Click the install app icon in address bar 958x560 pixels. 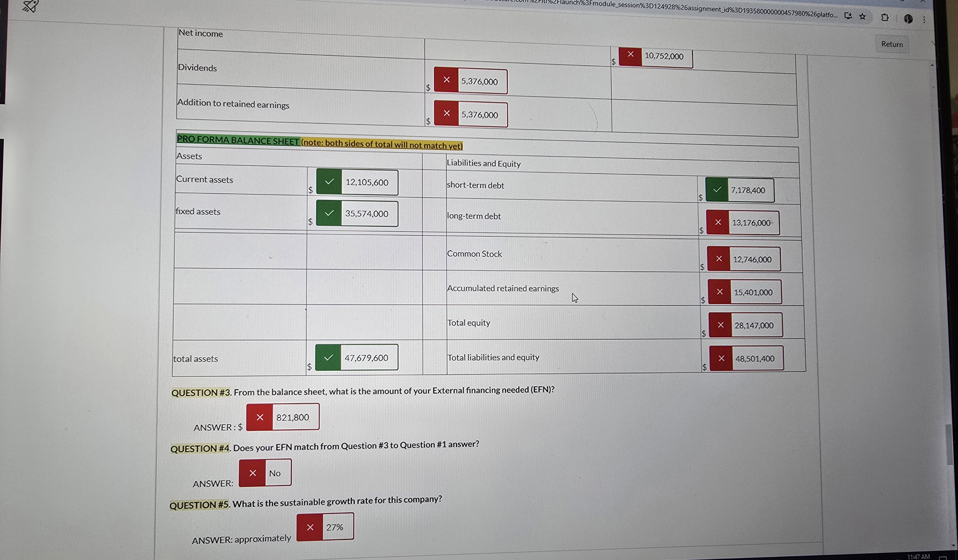(x=848, y=16)
